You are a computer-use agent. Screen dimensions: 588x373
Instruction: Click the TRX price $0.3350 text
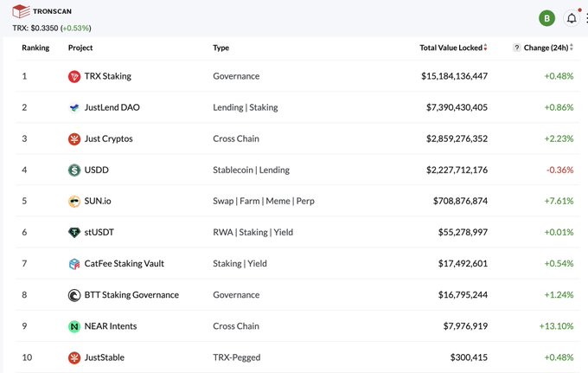[44, 29]
